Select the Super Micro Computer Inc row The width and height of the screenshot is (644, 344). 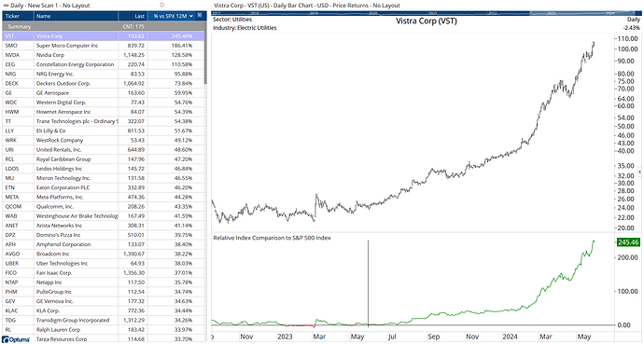(x=103, y=46)
